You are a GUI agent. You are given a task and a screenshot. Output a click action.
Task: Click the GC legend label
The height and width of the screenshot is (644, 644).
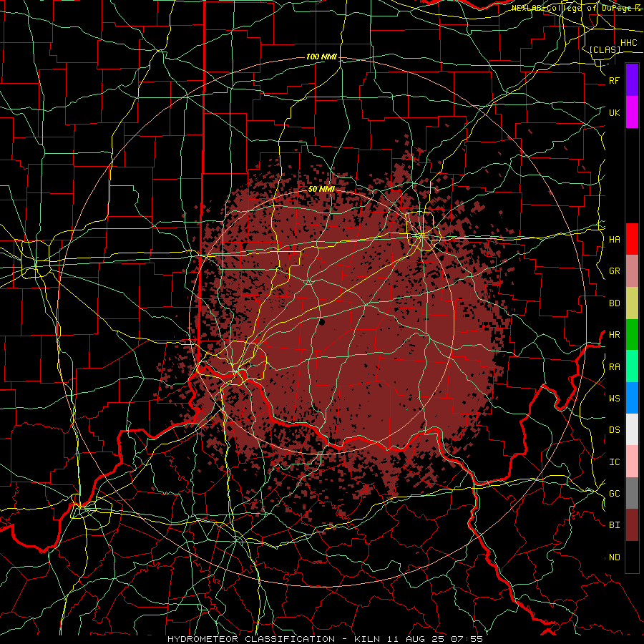[x=614, y=494]
